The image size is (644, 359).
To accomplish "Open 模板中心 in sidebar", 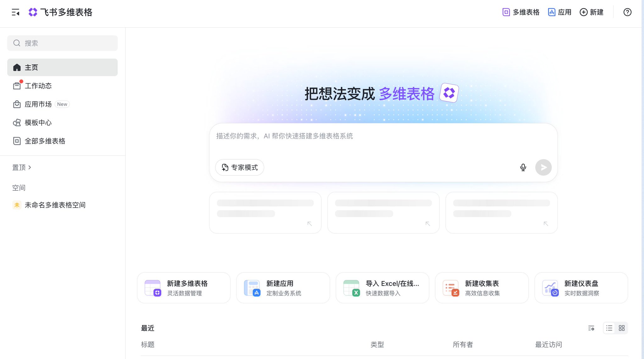I will coord(62,123).
